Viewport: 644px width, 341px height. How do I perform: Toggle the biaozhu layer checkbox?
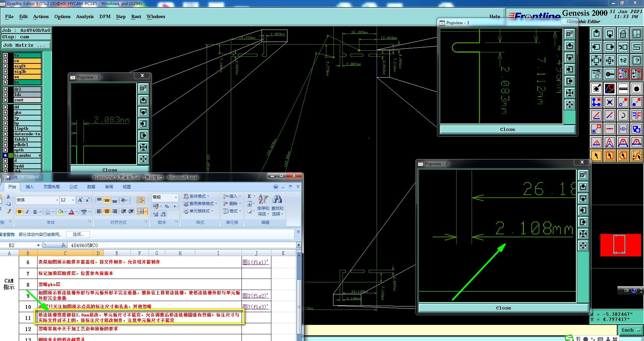point(5,155)
